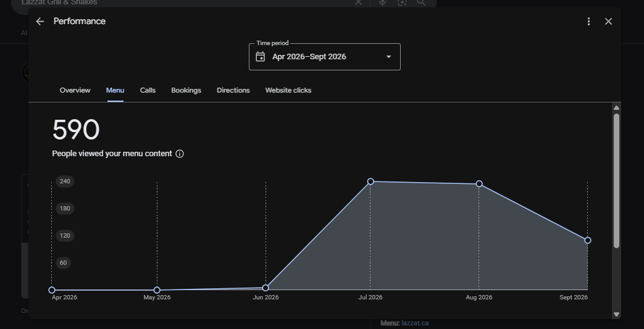Click the 180 y-axis label
This screenshot has width=644, height=329.
65,209
